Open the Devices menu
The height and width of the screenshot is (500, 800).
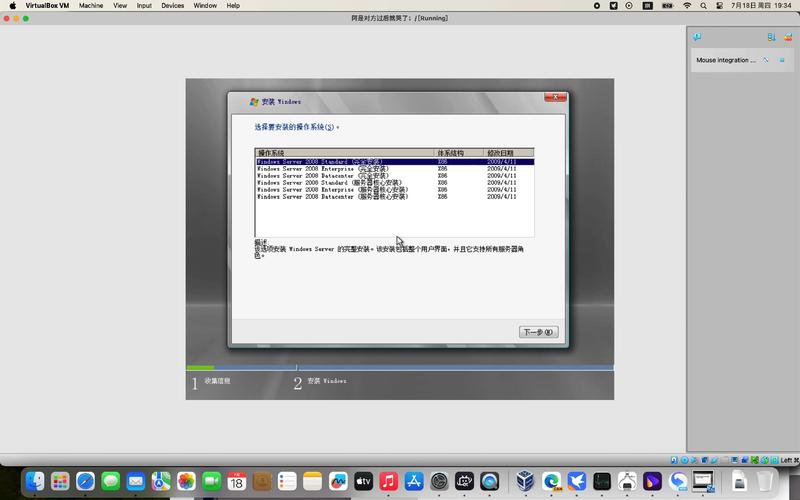click(x=172, y=6)
